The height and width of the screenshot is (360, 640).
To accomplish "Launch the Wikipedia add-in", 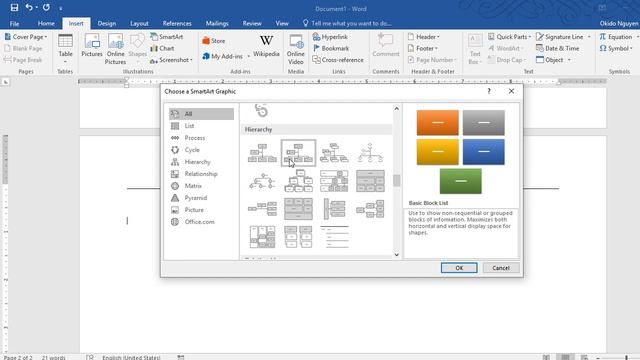I will tap(266, 46).
